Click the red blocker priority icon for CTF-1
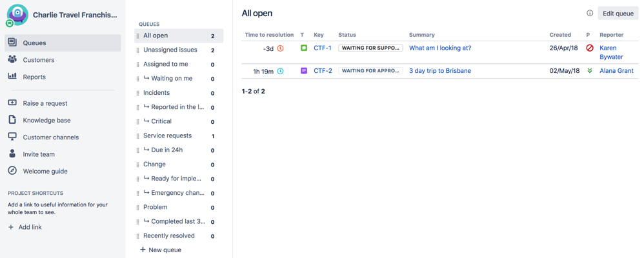The width and height of the screenshot is (644, 258). pos(589,48)
